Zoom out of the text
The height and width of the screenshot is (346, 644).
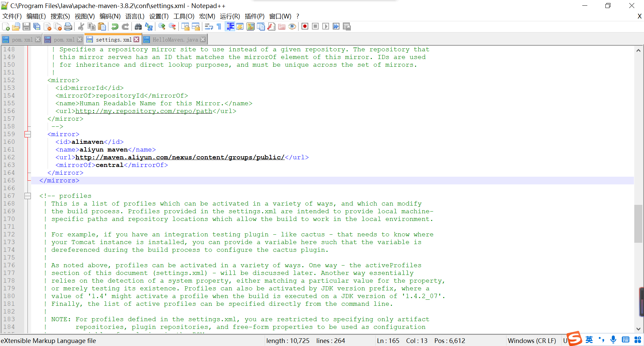point(172,26)
